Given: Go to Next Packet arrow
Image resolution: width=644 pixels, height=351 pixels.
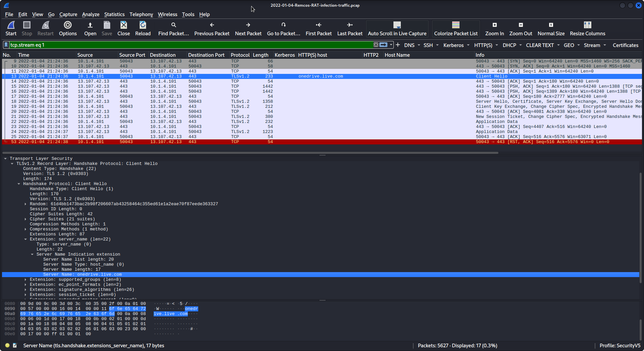Looking at the screenshot, I should click(248, 25).
